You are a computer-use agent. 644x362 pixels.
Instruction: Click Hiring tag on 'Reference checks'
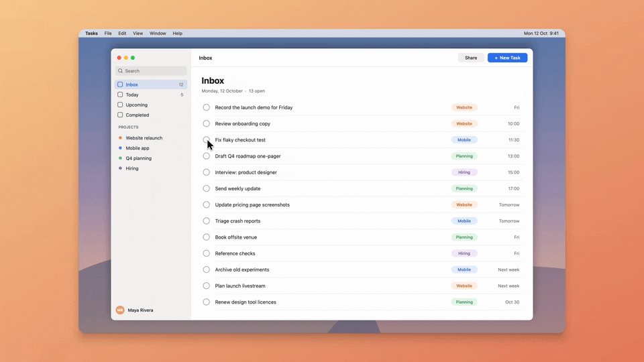point(464,253)
